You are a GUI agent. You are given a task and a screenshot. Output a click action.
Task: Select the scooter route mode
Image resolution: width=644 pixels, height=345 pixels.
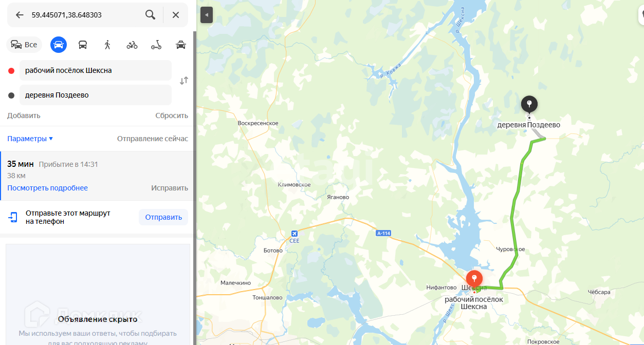[156, 45]
